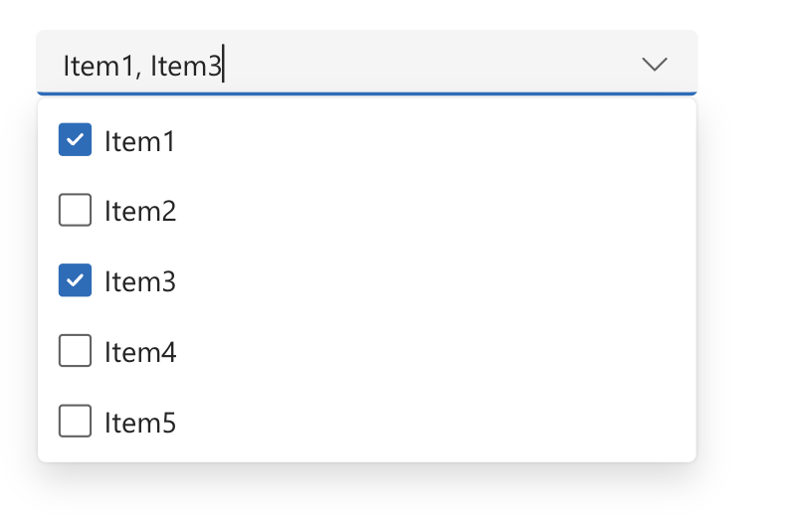Choose the Item2 option label
The image size is (812, 525).
139,212
